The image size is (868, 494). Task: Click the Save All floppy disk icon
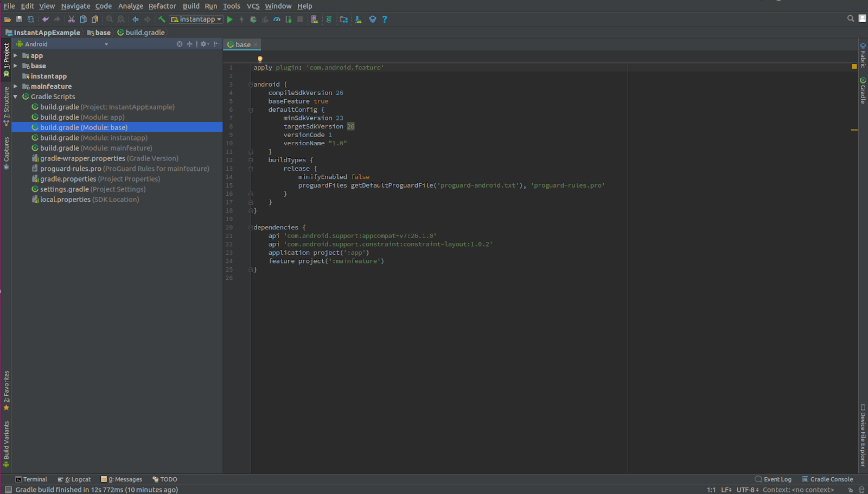[x=19, y=20]
